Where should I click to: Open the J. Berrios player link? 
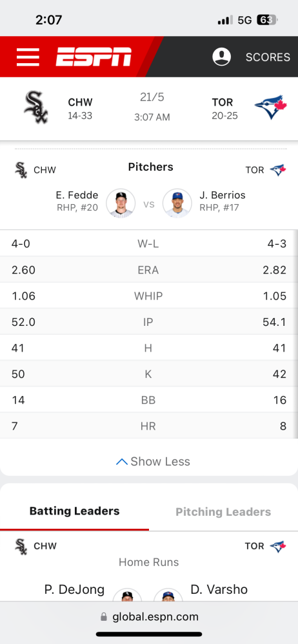coord(221,195)
